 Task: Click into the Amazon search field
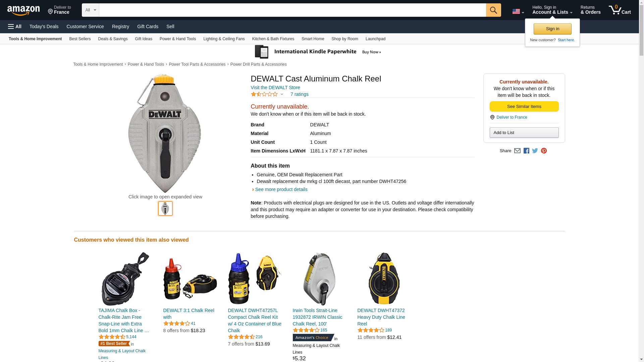point(292,10)
